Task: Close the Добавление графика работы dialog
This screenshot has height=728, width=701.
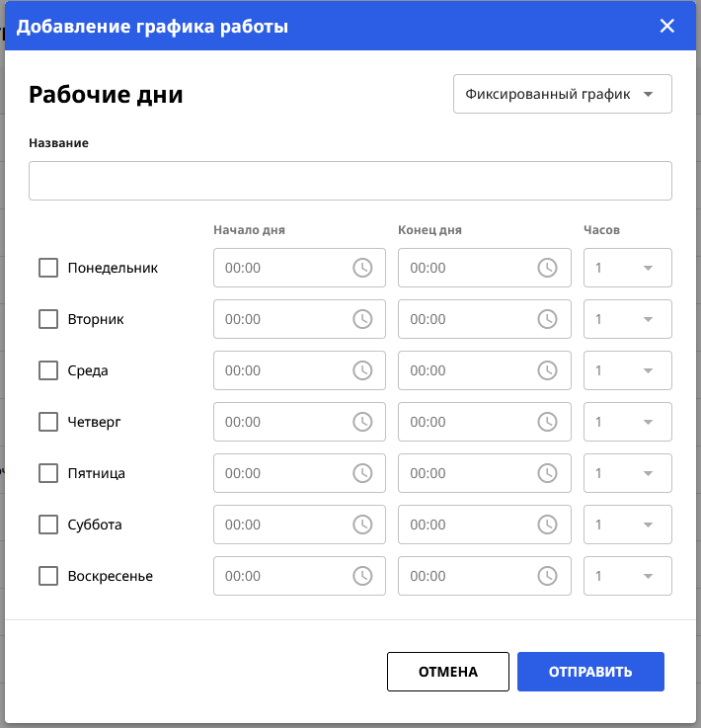Action: pyautogui.click(x=667, y=27)
